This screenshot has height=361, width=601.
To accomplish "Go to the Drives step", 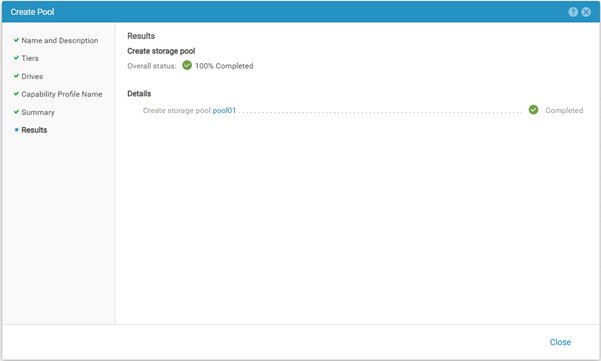I will (x=32, y=76).
